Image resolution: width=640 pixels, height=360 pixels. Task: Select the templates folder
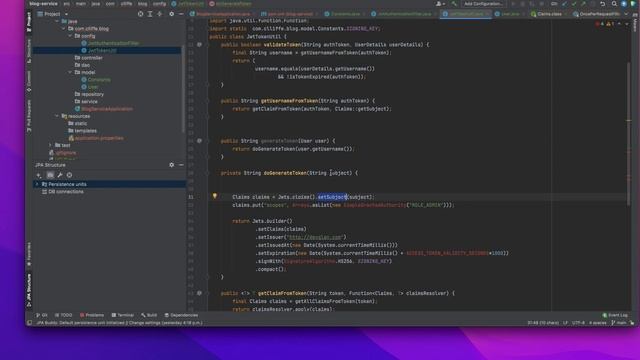pos(82,131)
